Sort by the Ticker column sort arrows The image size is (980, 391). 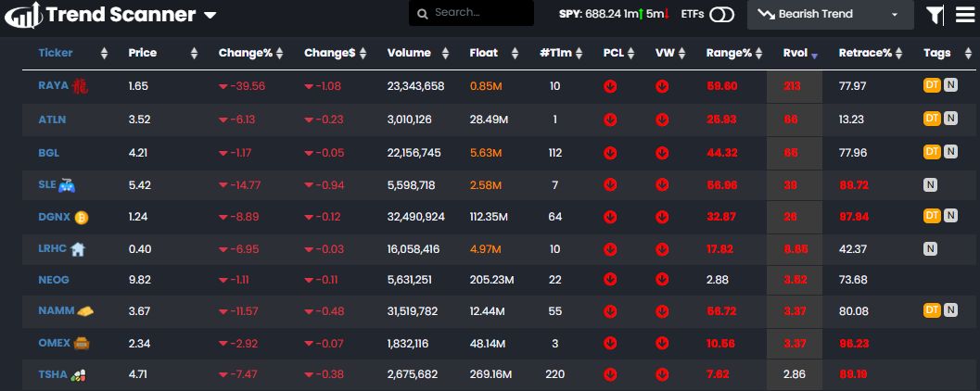[x=104, y=54]
